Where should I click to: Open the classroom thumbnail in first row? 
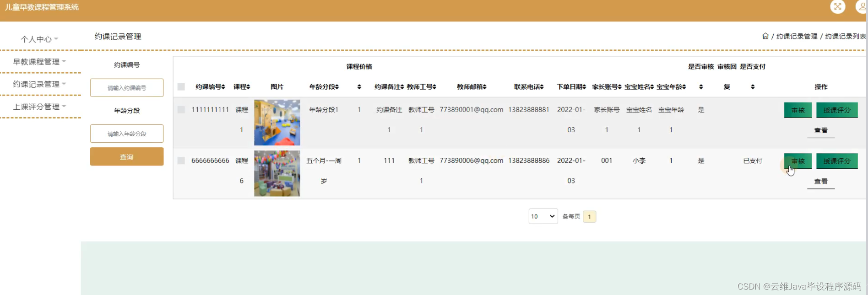[277, 123]
